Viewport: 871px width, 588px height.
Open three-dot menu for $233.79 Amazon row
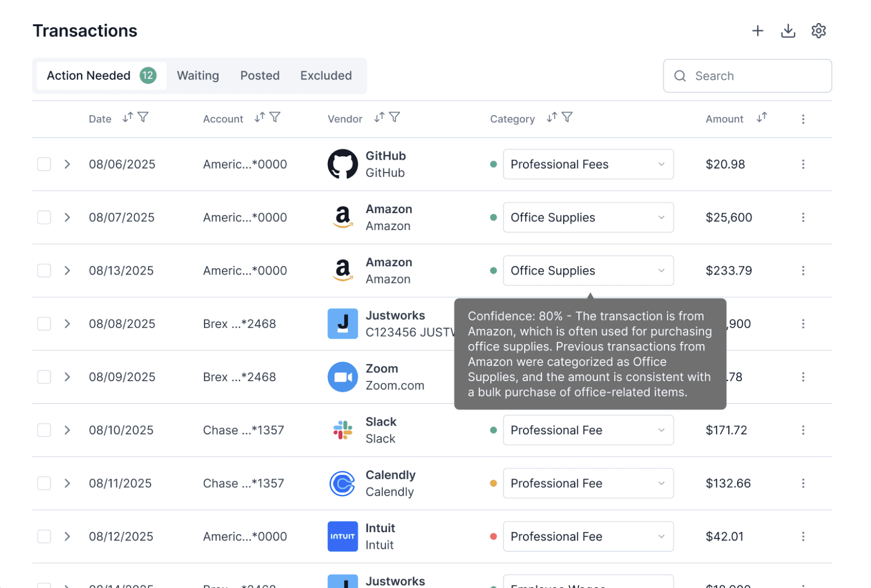tap(803, 271)
